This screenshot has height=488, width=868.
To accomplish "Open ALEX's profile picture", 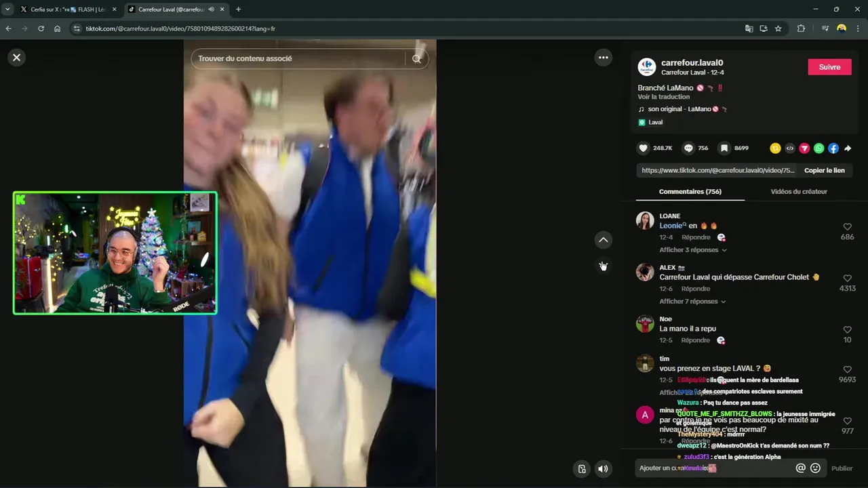I will coord(645,272).
